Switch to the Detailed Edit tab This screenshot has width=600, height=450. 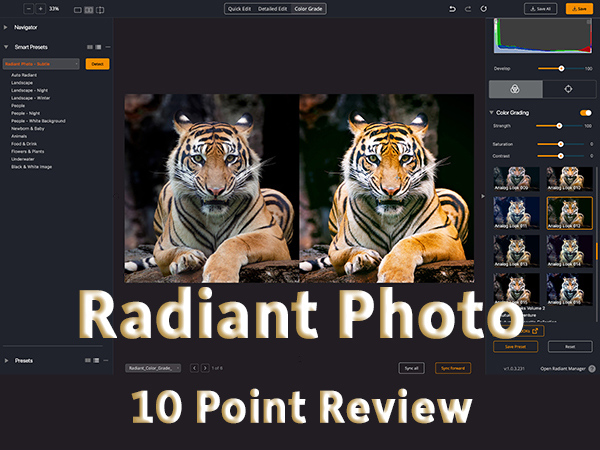(x=272, y=9)
